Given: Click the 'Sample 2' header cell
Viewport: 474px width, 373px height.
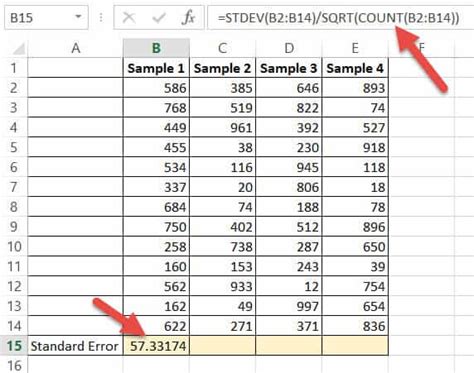Looking at the screenshot, I should click(222, 68).
